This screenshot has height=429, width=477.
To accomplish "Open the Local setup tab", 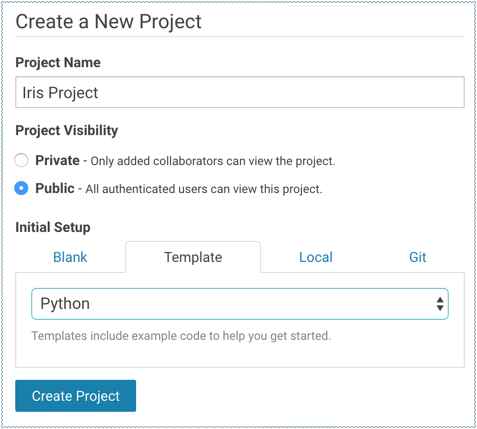I will pyautogui.click(x=316, y=257).
